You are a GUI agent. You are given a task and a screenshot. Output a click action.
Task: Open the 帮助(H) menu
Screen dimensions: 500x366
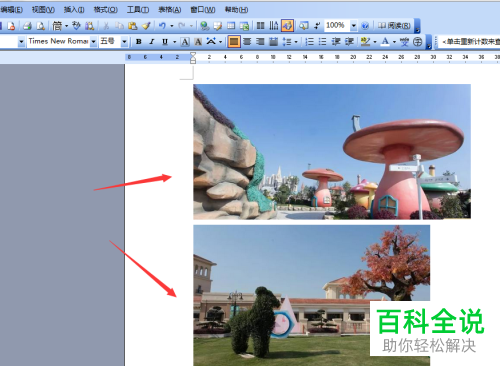[x=236, y=10]
